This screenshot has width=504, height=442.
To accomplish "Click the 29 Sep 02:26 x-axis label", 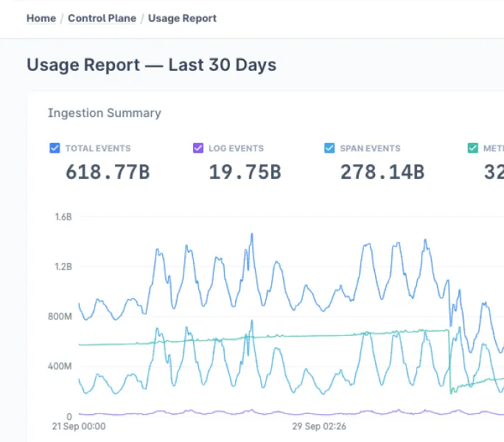I will (319, 426).
